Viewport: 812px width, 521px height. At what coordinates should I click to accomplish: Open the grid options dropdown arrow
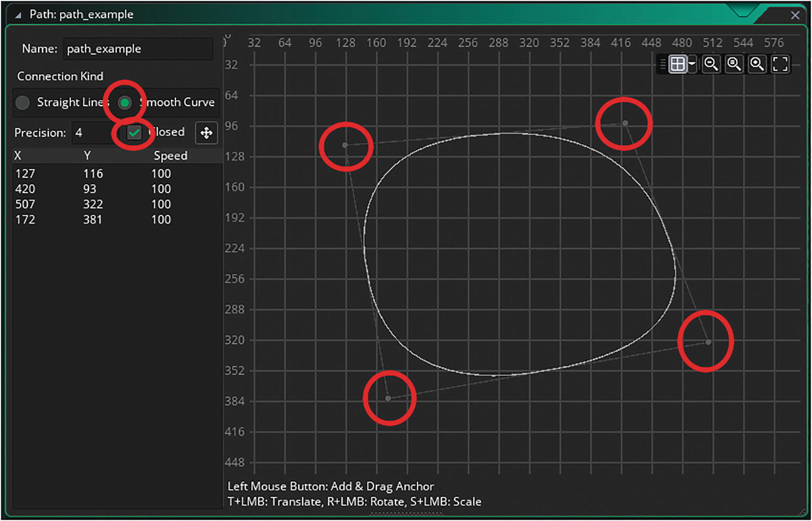pyautogui.click(x=692, y=64)
